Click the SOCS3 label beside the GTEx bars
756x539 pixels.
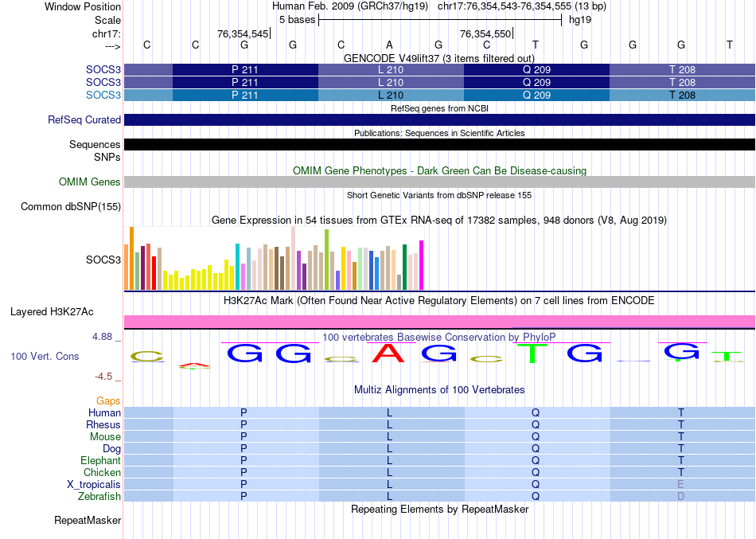coord(103,260)
